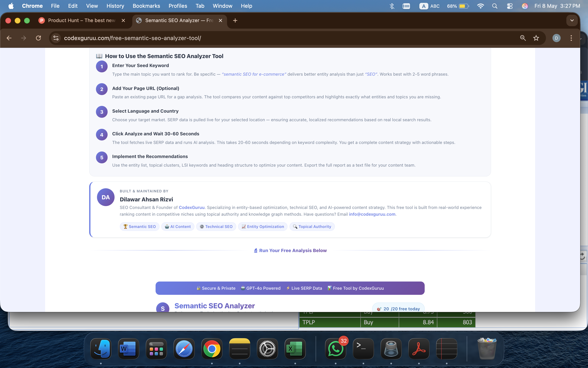The height and width of the screenshot is (368, 588).
Task: Open the Profiles menu
Action: click(x=178, y=6)
